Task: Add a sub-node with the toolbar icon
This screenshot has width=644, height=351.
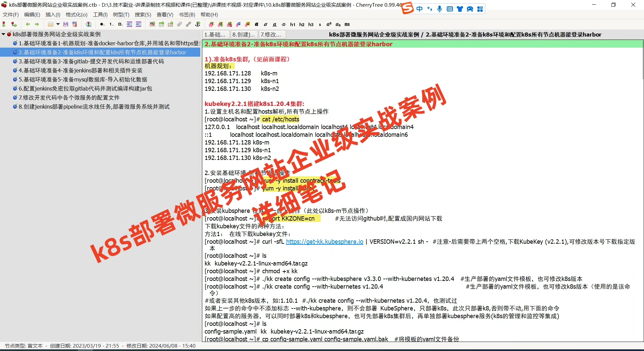Action: [14, 24]
